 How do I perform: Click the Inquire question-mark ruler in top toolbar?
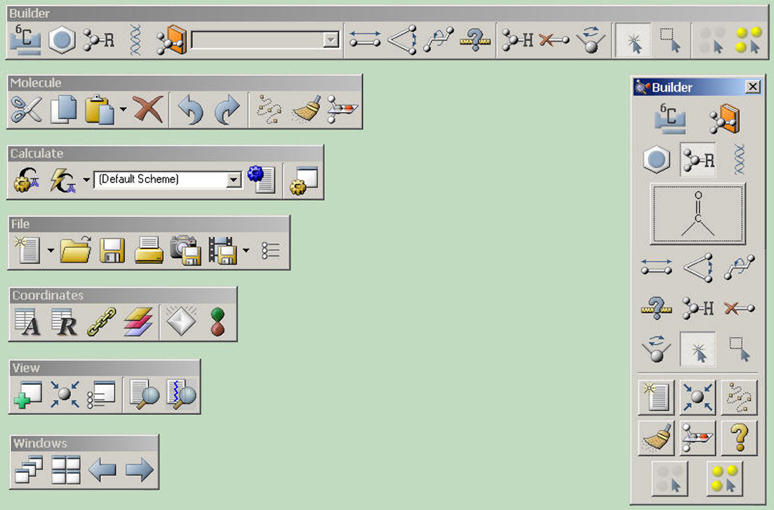point(475,39)
